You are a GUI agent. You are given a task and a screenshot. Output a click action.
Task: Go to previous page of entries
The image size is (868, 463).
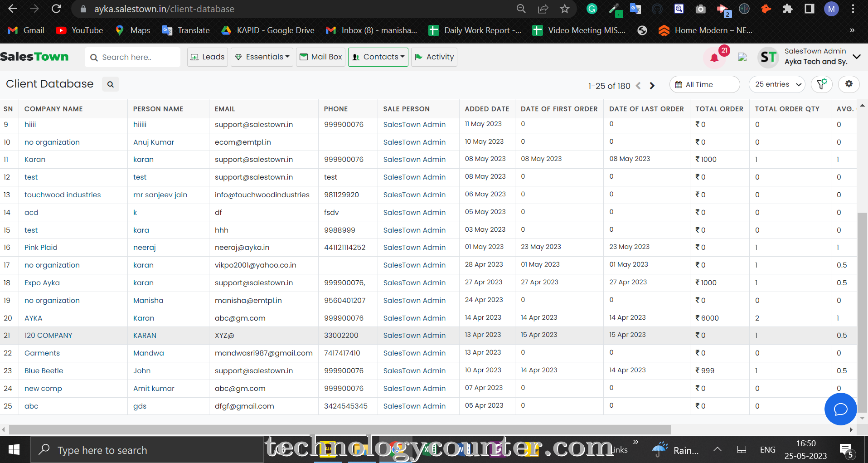coord(638,86)
